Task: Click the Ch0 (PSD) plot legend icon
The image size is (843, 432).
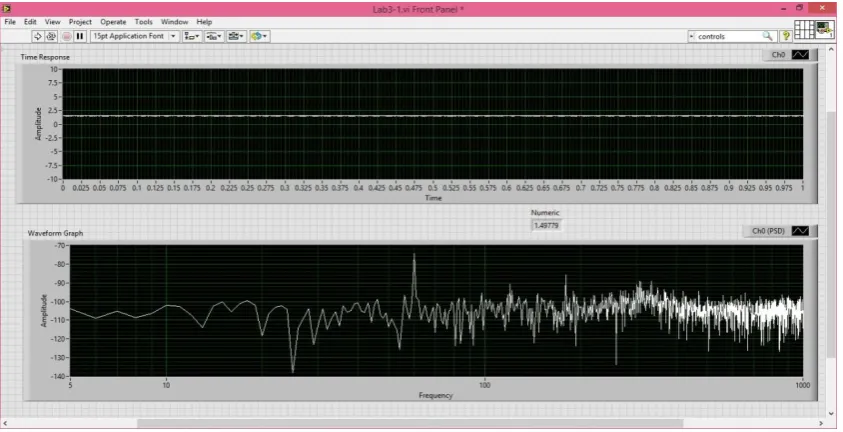Action: [x=801, y=231]
